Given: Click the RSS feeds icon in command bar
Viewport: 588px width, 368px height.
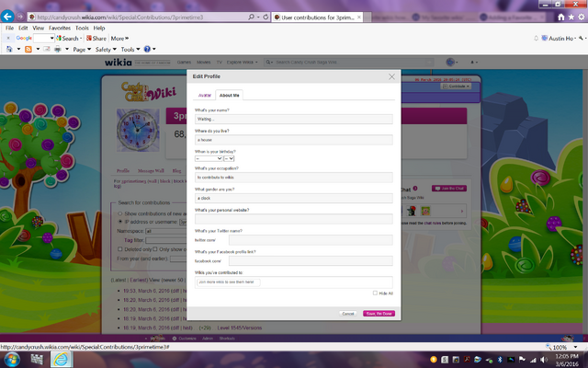Looking at the screenshot, I should tap(28, 49).
